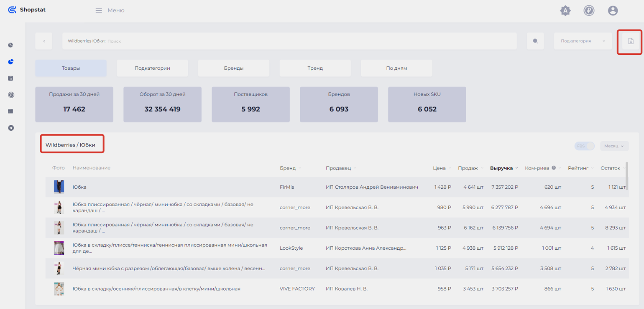Open the tariff badge icon with letter A

565,10
